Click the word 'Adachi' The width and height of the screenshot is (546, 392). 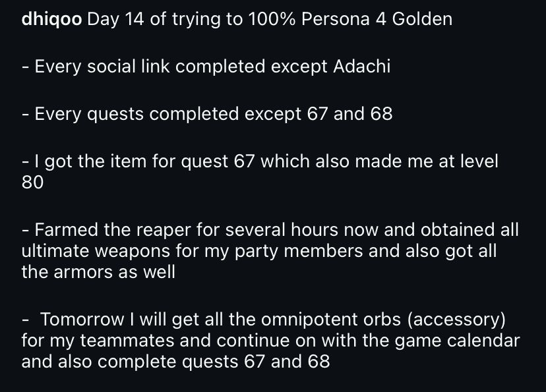coord(361,66)
